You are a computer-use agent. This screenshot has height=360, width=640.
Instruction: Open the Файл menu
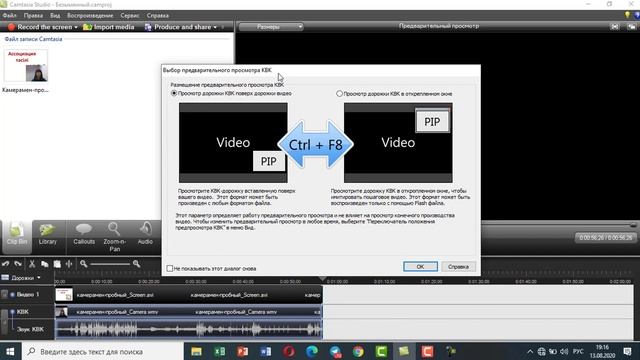(9, 16)
